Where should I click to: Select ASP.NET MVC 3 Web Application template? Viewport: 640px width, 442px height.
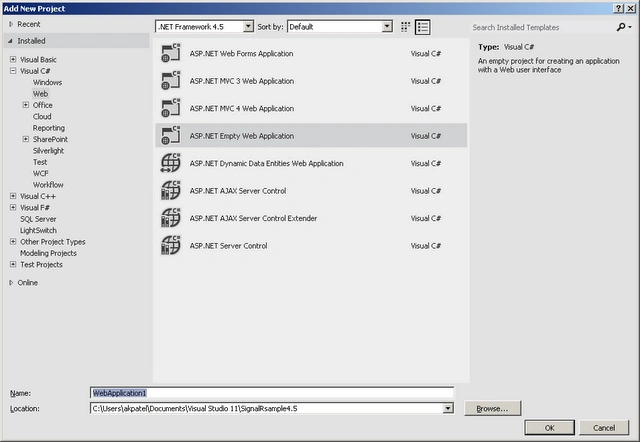point(311,81)
